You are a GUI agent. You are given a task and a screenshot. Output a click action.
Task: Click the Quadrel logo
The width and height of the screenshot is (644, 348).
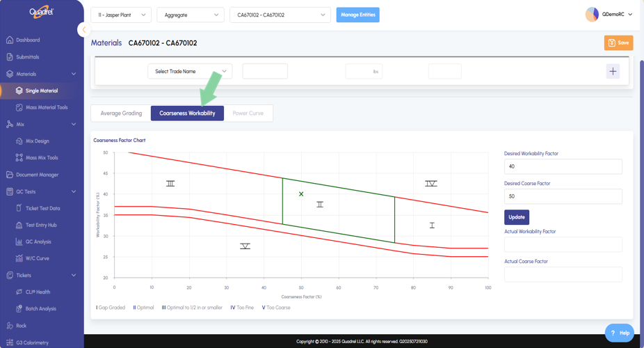point(42,12)
